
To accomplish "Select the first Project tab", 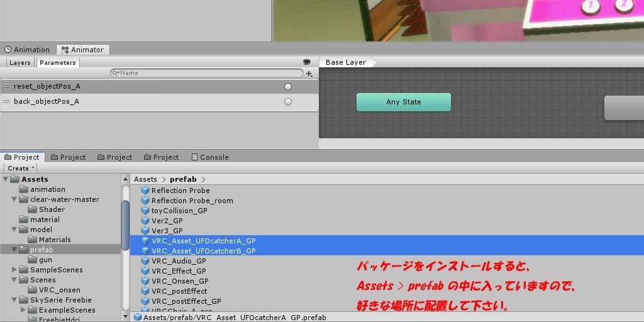I will tap(22, 157).
